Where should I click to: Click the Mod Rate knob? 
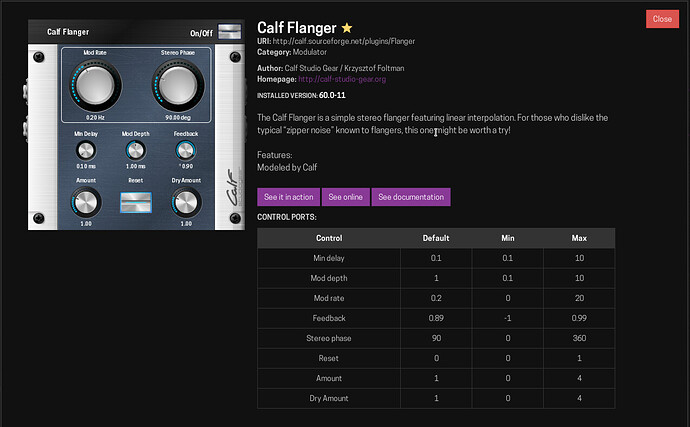95,85
